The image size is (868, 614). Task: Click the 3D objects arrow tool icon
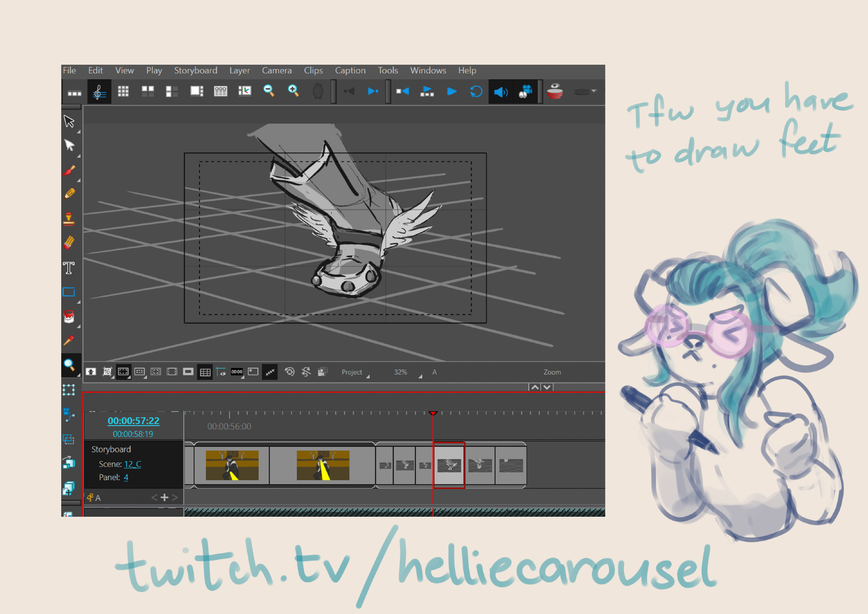69,463
